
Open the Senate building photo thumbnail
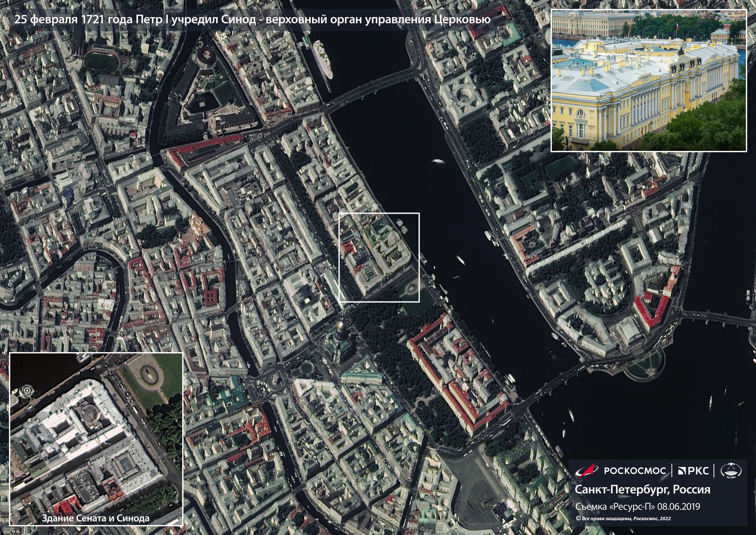point(649,80)
